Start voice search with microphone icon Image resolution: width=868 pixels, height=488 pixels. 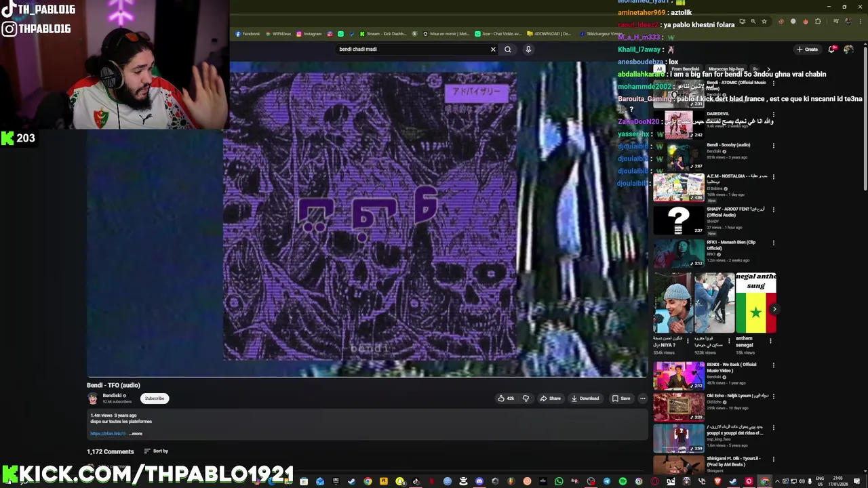(528, 49)
